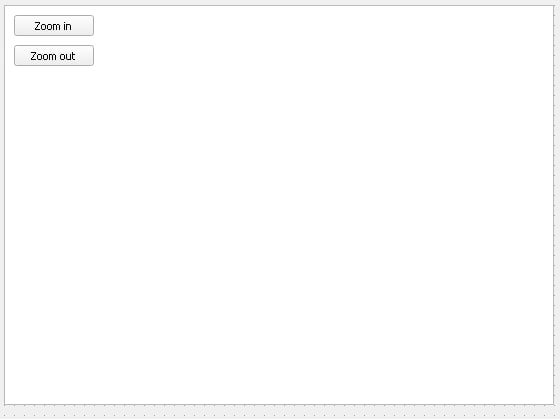Click the white area right of Zoom out
The width and height of the screenshot is (560, 419).
pos(321,56)
